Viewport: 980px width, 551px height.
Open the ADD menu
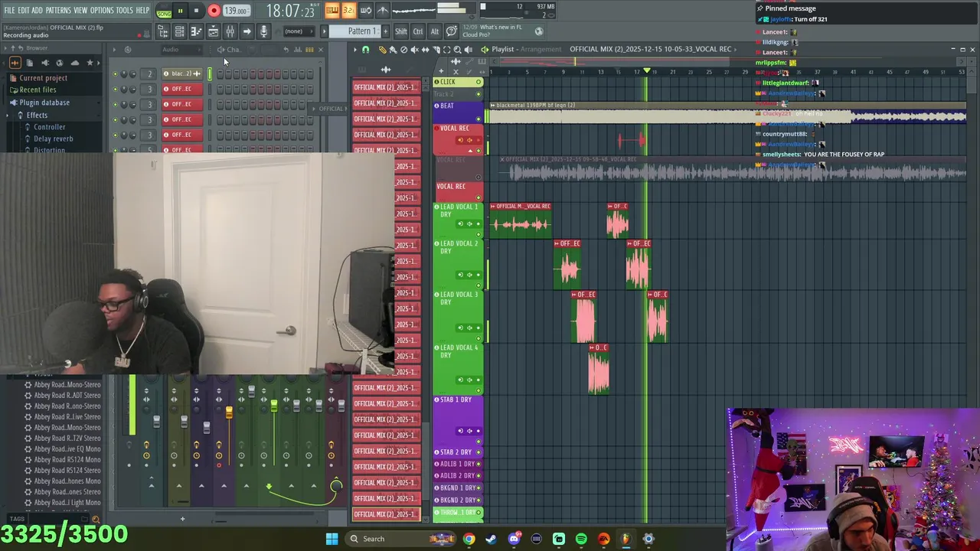37,10
